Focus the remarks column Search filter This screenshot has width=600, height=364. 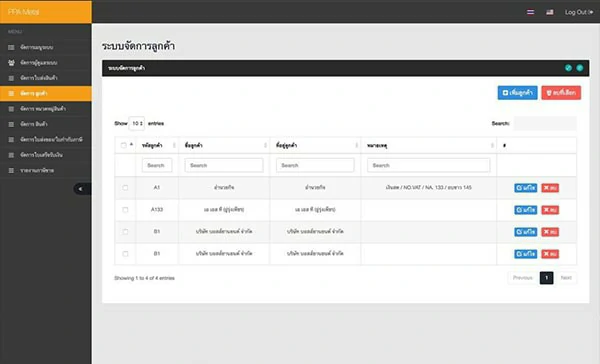tap(429, 165)
